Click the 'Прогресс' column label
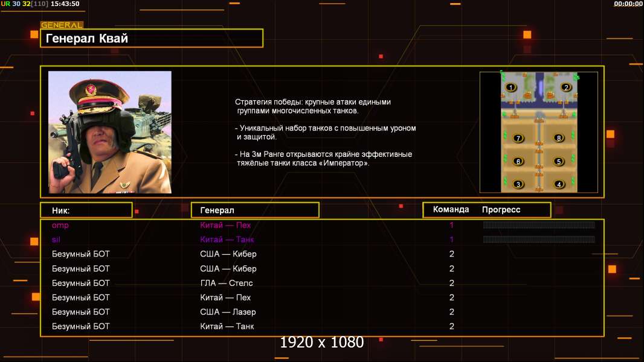This screenshot has width=644, height=362. (x=501, y=210)
